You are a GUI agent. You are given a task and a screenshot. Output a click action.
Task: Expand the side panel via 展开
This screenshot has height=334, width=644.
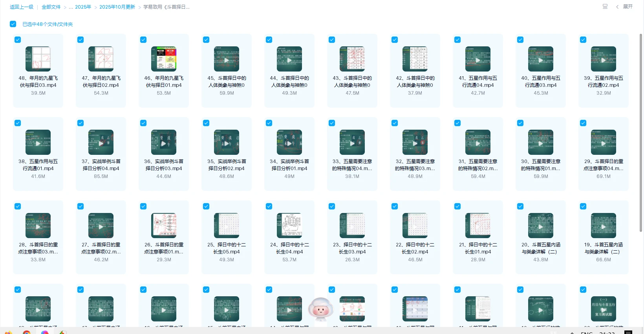pyautogui.click(x=624, y=7)
